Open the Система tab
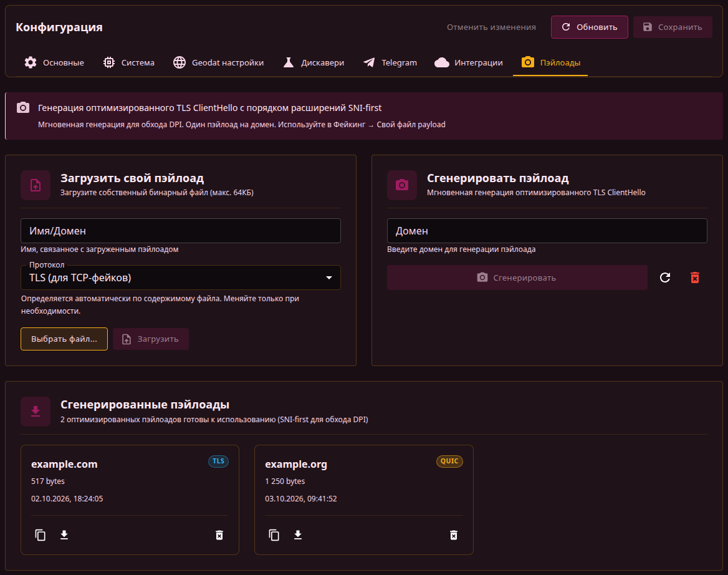728x575 pixels. coord(128,63)
